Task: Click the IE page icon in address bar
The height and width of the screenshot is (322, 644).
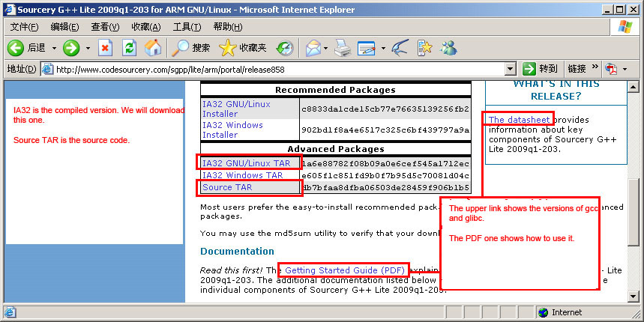Action: pos(48,70)
